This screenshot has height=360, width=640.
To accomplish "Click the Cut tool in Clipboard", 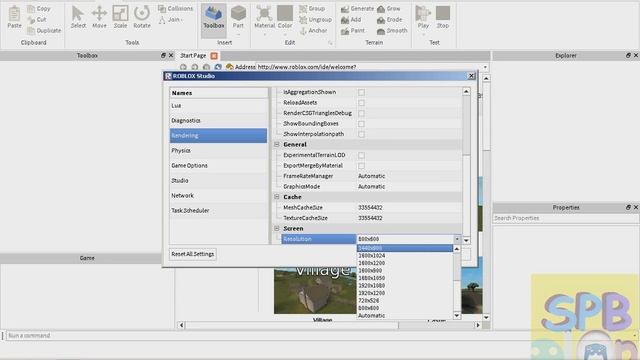I will point(37,20).
